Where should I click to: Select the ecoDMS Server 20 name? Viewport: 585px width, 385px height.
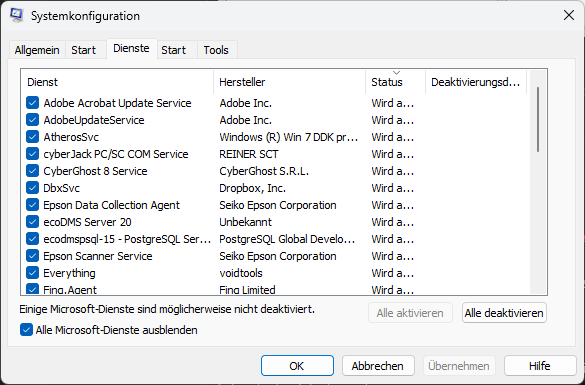coord(87,222)
